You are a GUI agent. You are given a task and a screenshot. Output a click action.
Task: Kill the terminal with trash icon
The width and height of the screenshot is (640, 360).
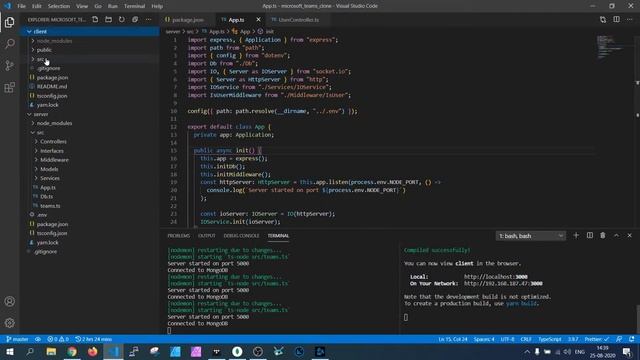[603, 236]
